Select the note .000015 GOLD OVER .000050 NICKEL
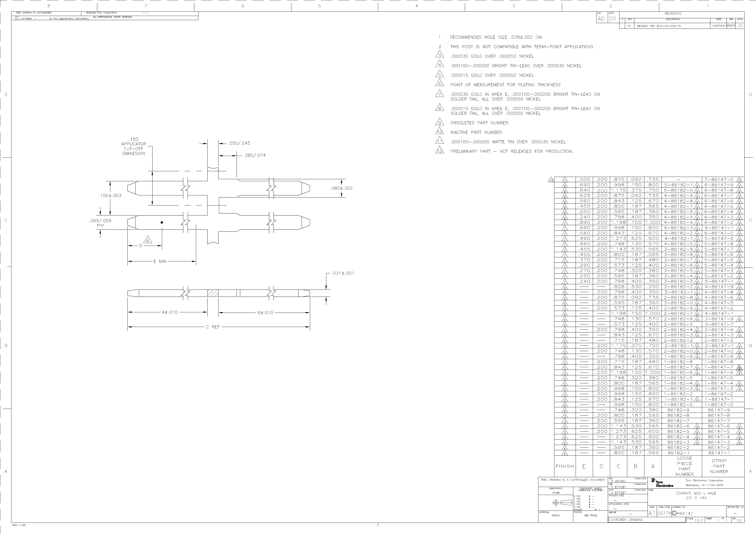 [492, 75]
